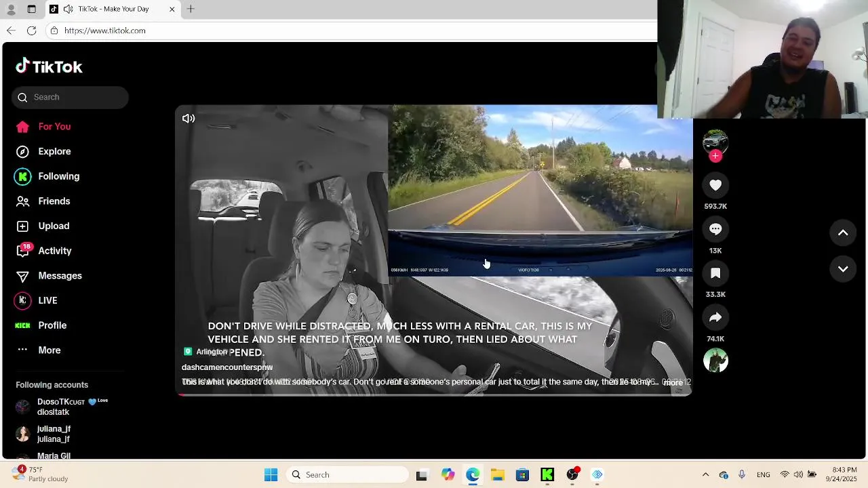Refresh the browser page
This screenshot has width=868, height=488.
[x=31, y=30]
